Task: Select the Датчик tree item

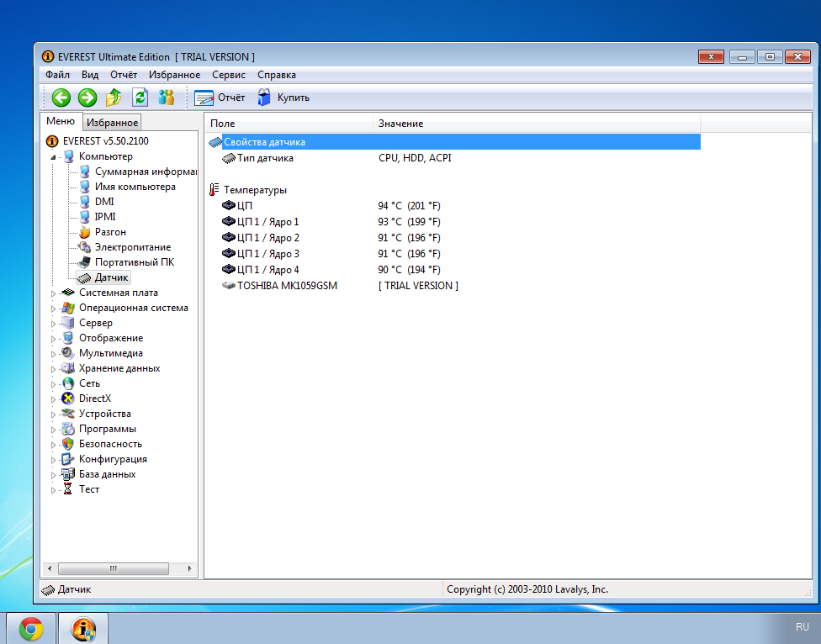Action: (x=112, y=277)
